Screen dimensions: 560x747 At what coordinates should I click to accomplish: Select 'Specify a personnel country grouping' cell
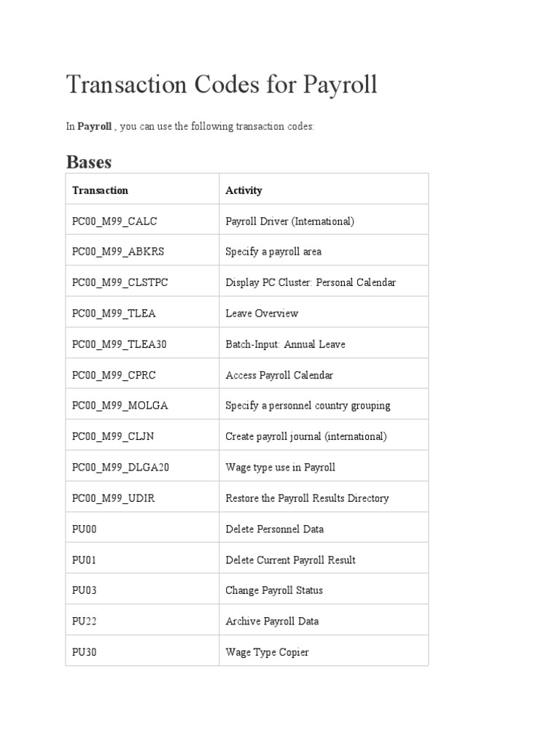[308, 406]
